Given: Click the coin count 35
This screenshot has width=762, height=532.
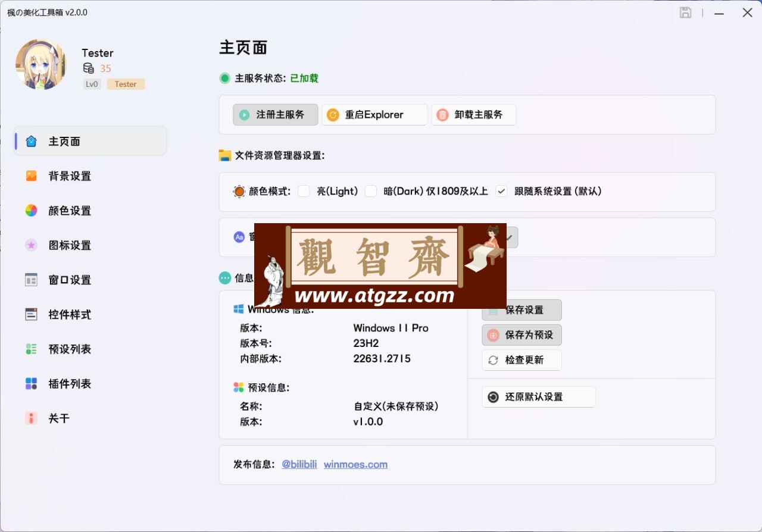Looking at the screenshot, I should pos(105,68).
